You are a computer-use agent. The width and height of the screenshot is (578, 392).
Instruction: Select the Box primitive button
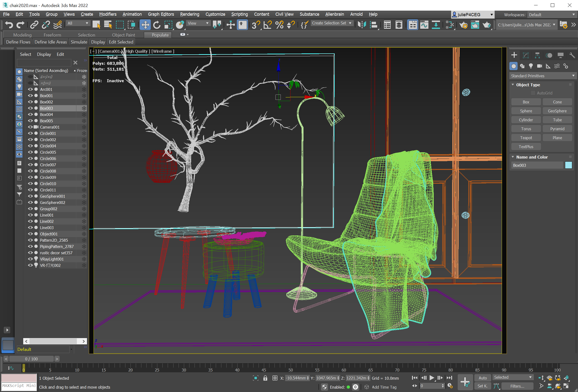click(x=526, y=102)
